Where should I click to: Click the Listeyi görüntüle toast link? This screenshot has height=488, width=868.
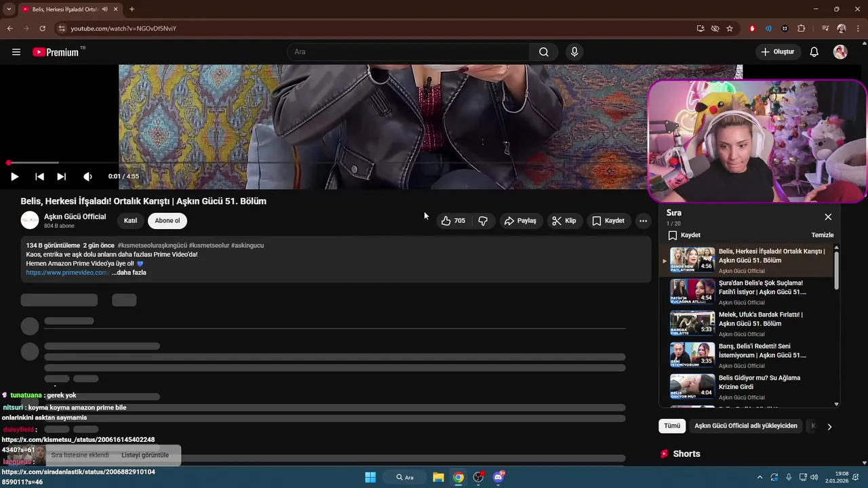pyautogui.click(x=145, y=455)
